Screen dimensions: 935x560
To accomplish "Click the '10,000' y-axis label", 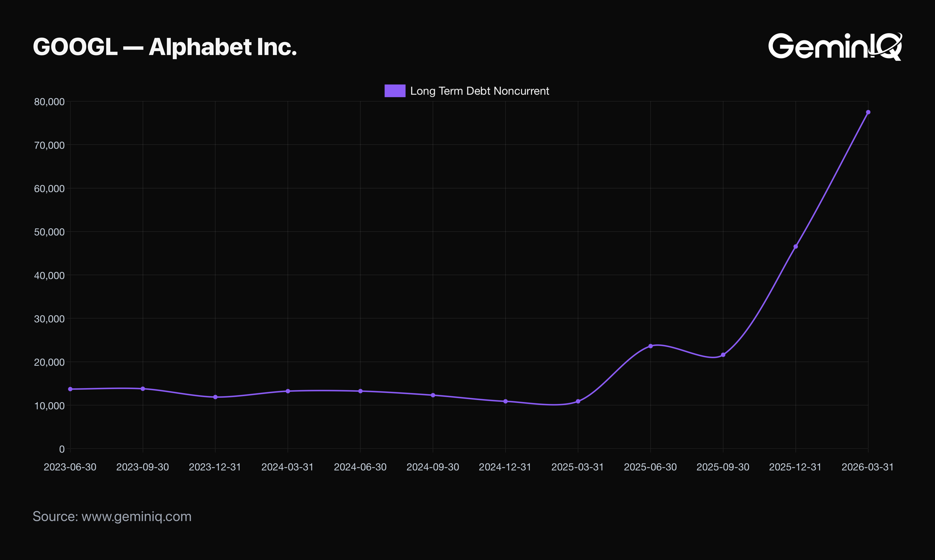I will pyautogui.click(x=50, y=406).
